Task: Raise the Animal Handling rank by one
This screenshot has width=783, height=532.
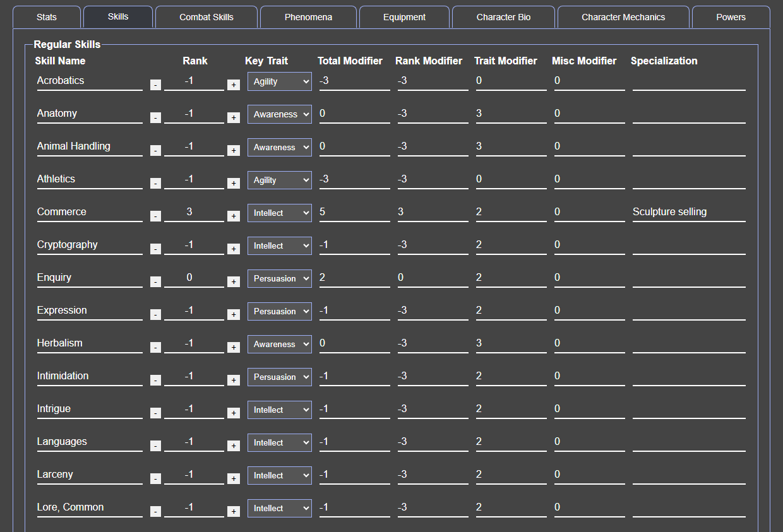Action: (234, 150)
